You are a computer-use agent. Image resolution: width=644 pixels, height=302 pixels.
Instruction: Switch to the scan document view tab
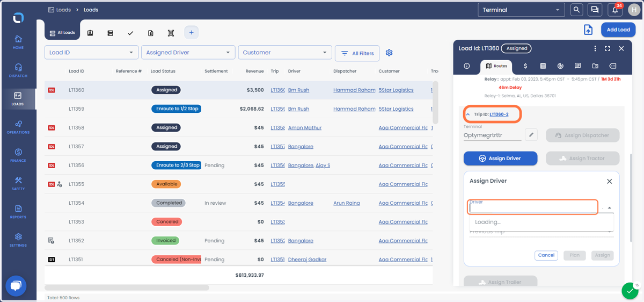pos(171,33)
